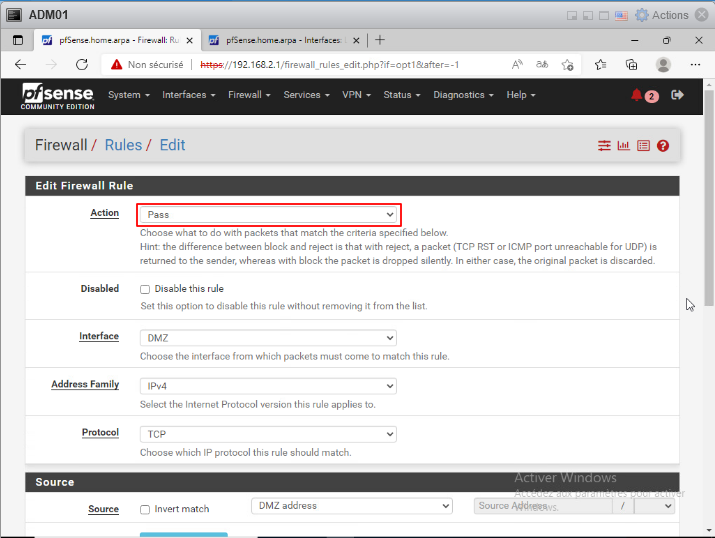Check the Source Invert match checkbox
Viewport: 715px width, 538px height.
145,509
